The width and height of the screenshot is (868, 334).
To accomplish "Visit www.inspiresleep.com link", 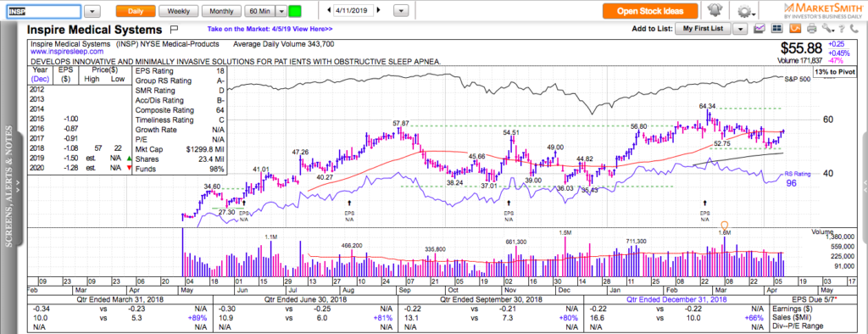I will (67, 51).
